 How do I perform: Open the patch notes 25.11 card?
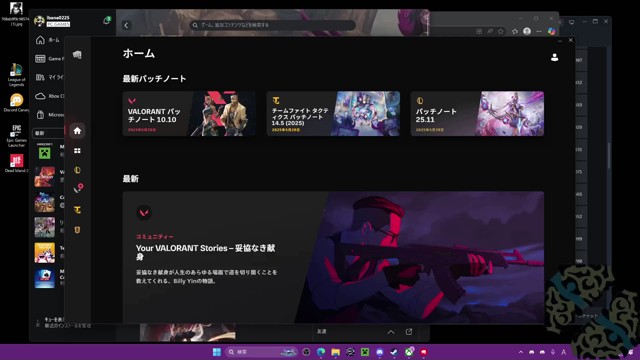(477, 113)
